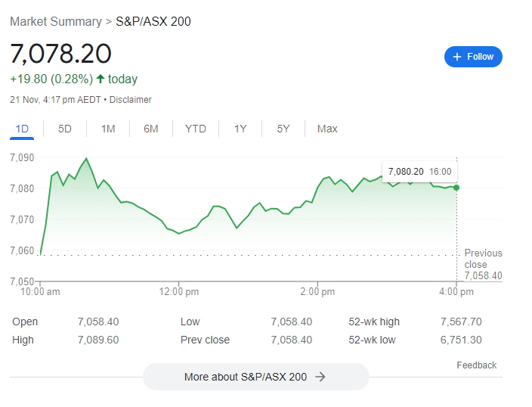
Task: Click the 7,090 y-axis label
Action: [22, 157]
